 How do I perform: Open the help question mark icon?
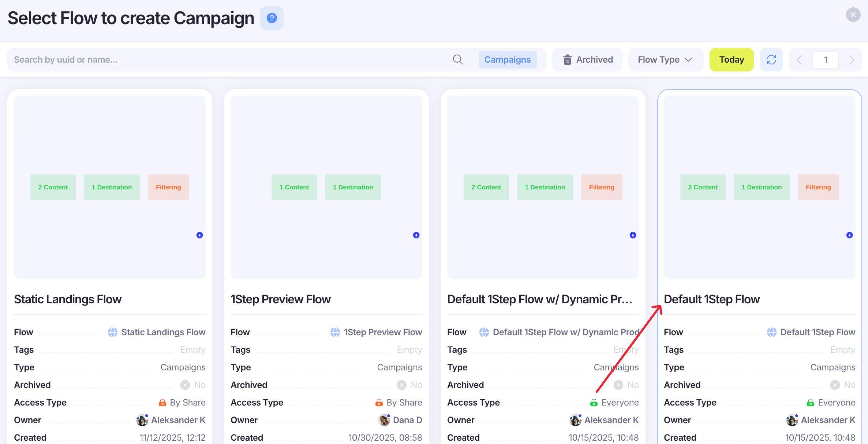tap(272, 18)
